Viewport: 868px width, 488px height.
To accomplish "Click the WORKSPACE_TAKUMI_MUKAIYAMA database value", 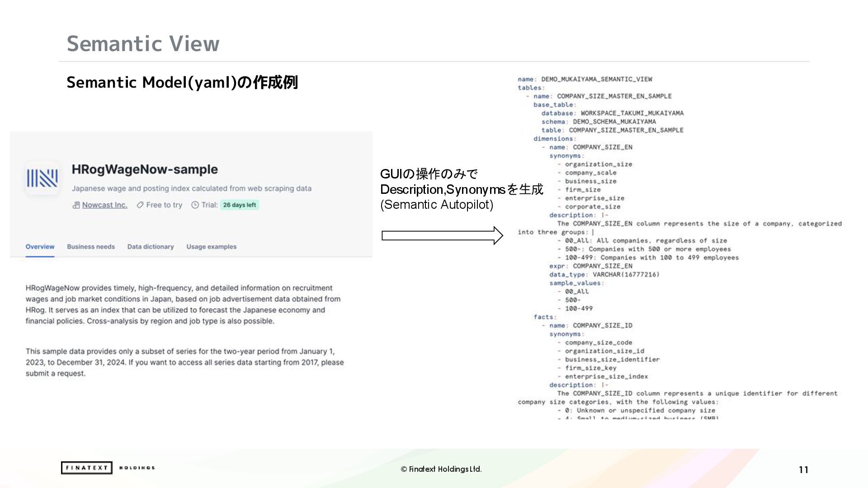I will [x=632, y=113].
